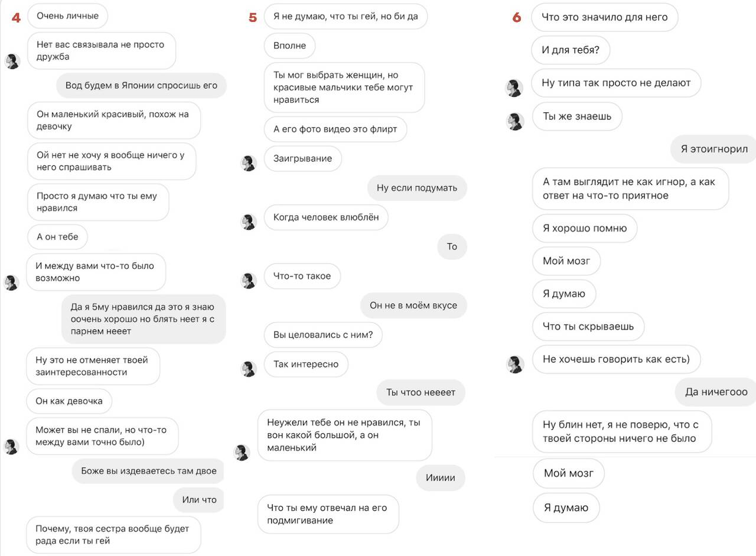Click the avatar next to "Что-то такое"

coord(249,281)
